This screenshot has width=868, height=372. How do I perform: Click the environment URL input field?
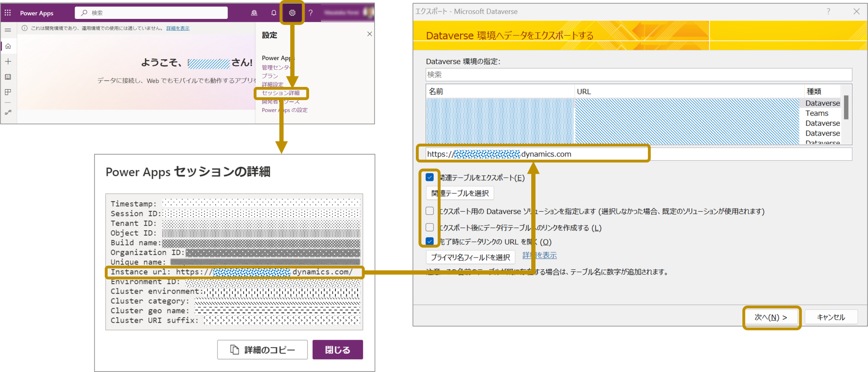(x=639, y=154)
